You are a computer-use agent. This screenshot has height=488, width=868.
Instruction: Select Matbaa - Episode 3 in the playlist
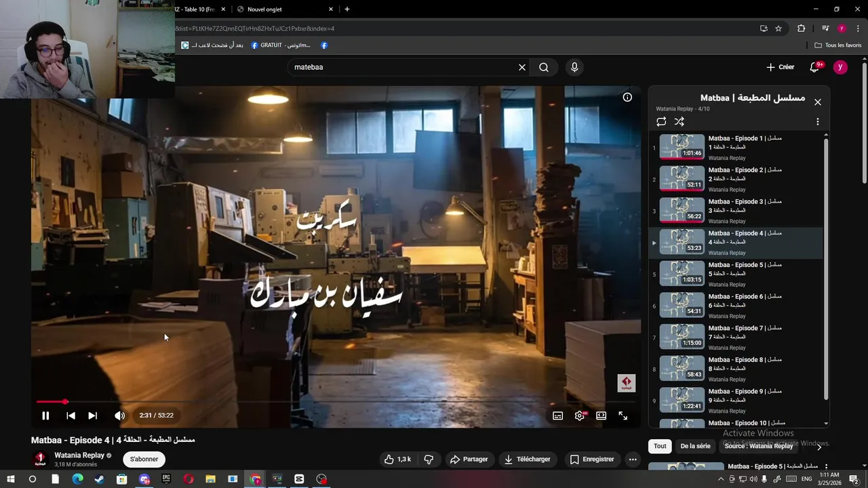(x=736, y=211)
